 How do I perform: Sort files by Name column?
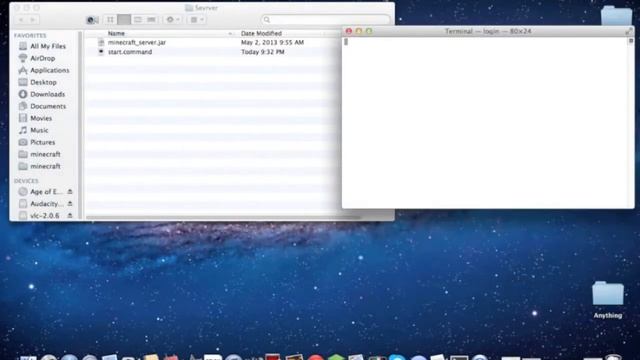[116, 33]
